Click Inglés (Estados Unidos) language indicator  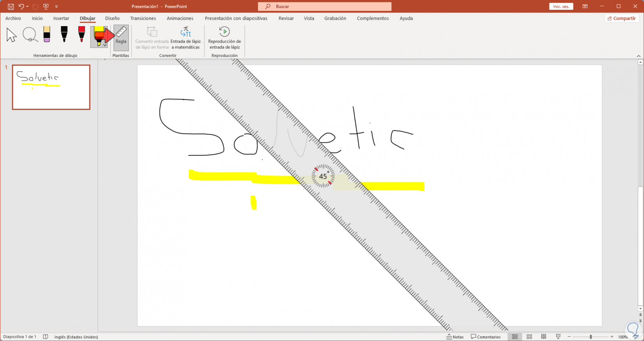76,337
